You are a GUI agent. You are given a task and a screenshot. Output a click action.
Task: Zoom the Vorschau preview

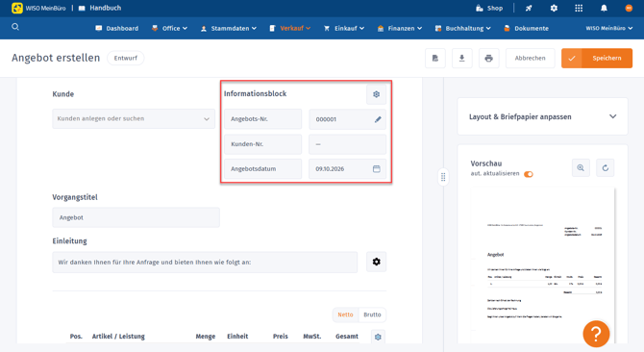[x=581, y=168]
